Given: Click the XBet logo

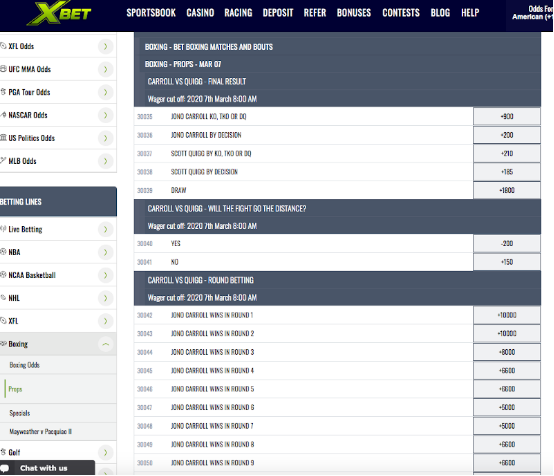Looking at the screenshot, I should 59,13.
